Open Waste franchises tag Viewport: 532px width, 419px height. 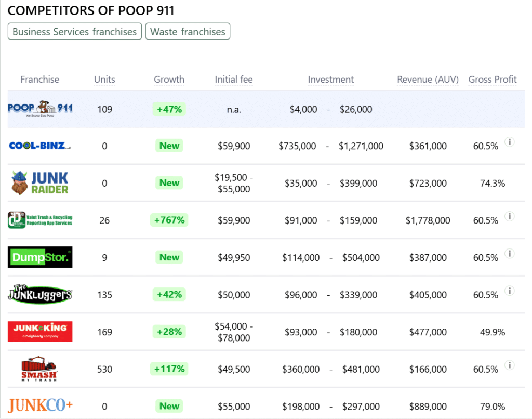click(x=188, y=31)
